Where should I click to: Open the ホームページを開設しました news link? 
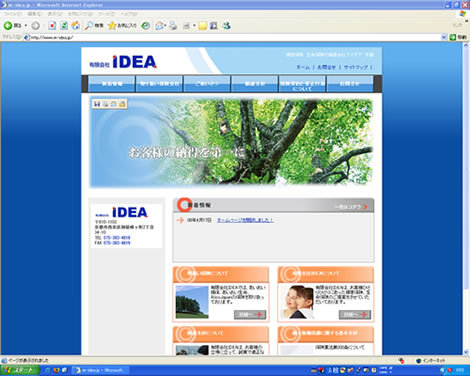click(x=245, y=220)
